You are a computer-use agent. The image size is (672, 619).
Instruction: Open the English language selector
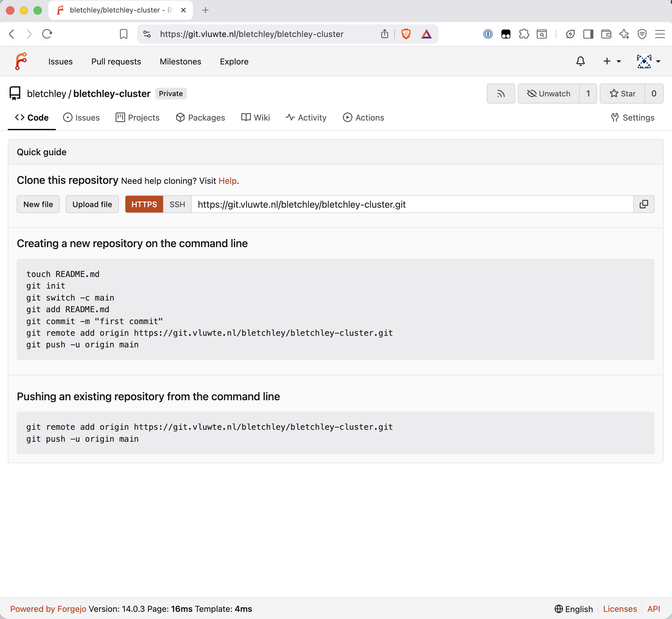click(x=574, y=609)
